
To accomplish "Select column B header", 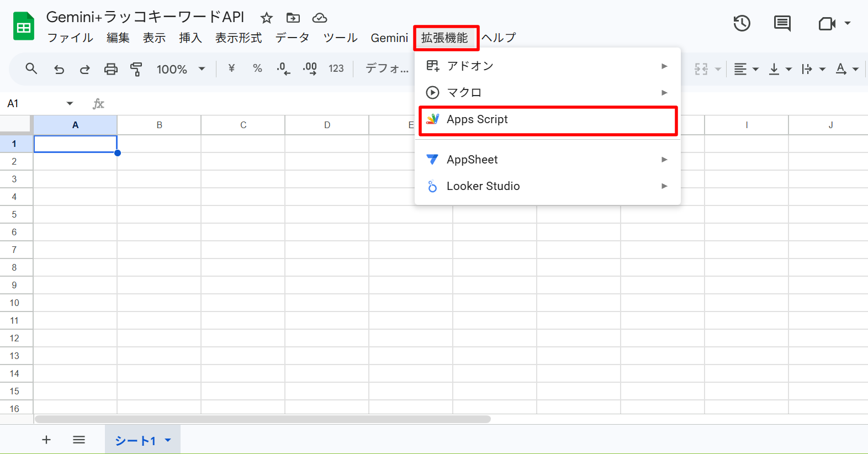I will 159,125.
